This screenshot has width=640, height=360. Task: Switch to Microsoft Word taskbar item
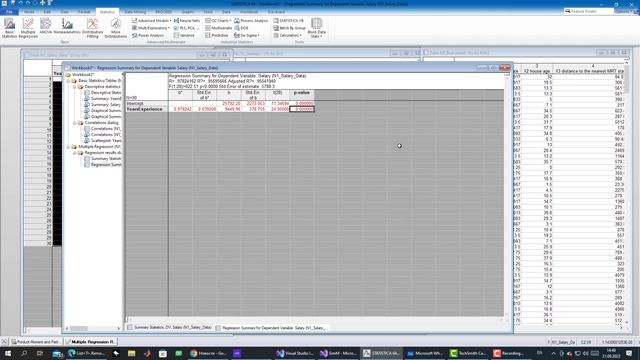coord(425,353)
